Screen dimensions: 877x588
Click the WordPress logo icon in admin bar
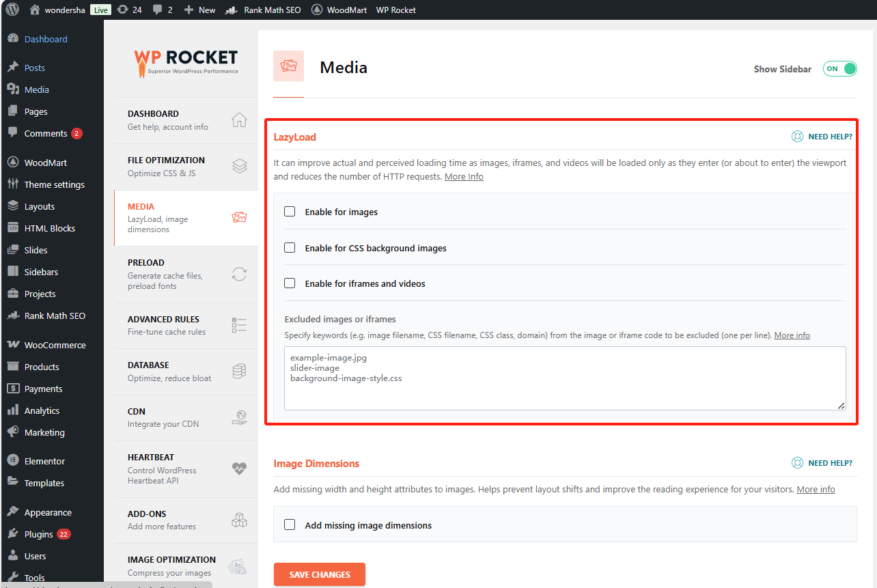tap(12, 10)
